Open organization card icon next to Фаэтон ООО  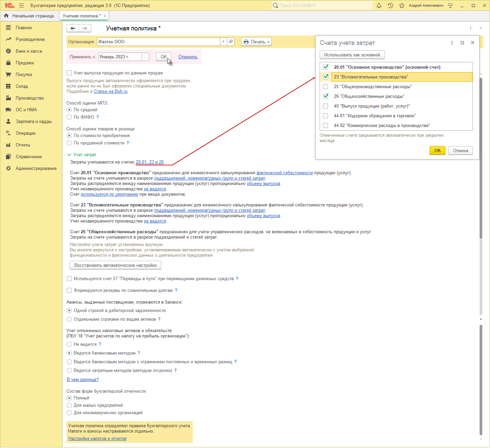coord(231,42)
